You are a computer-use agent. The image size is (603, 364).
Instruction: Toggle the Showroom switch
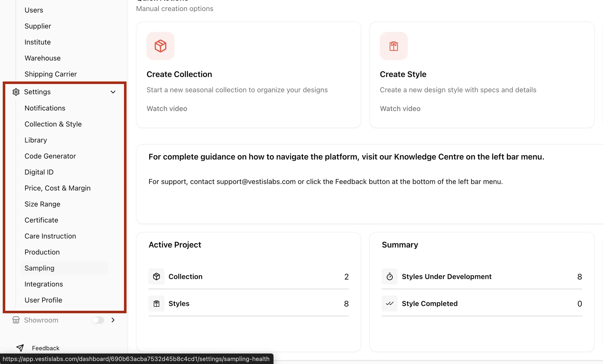point(98,320)
